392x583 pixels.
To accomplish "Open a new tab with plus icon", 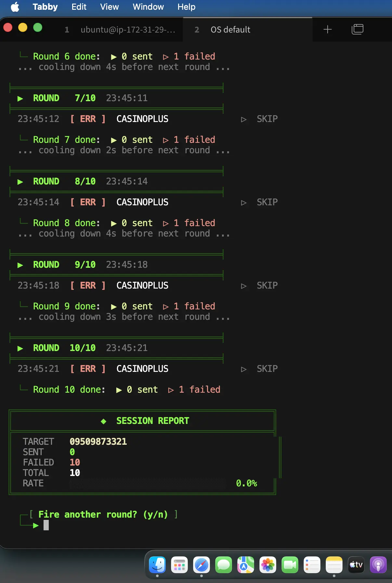I will click(327, 30).
